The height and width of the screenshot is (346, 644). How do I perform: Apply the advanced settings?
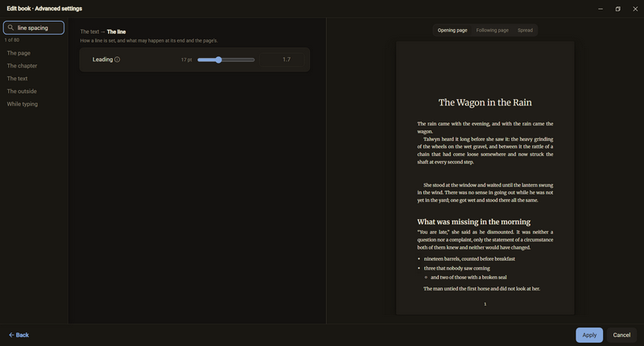coord(589,335)
